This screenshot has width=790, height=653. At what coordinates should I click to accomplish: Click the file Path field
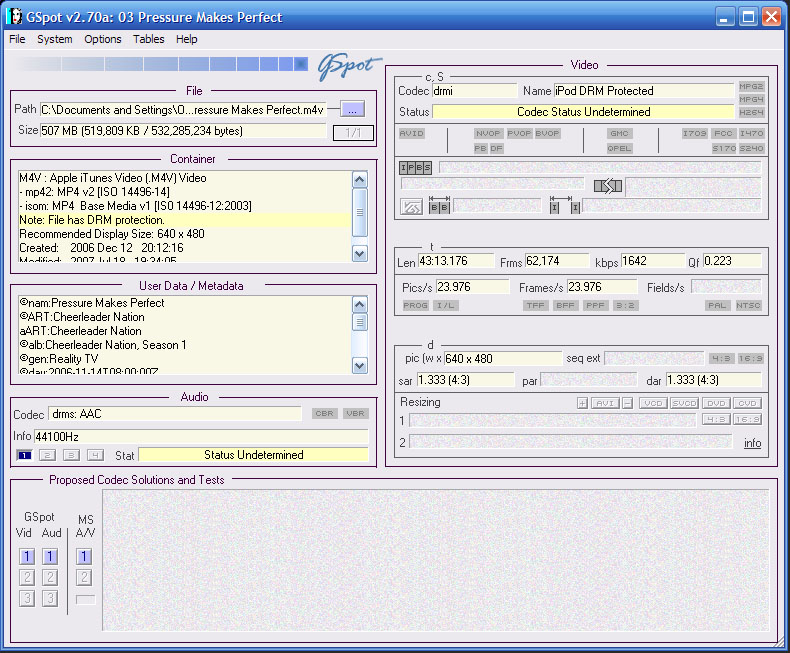(183, 110)
